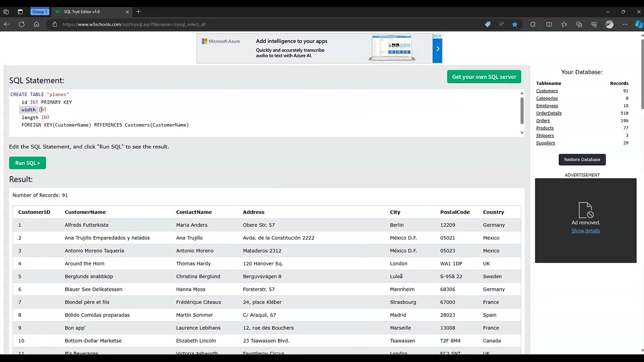Screen dimensions: 644x362
Task: Click the Country column header
Action: tap(494, 212)
